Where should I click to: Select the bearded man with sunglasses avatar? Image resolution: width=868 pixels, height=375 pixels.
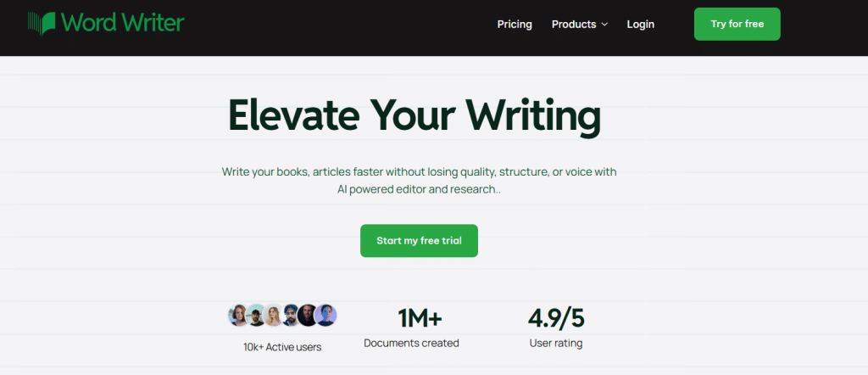[290, 315]
